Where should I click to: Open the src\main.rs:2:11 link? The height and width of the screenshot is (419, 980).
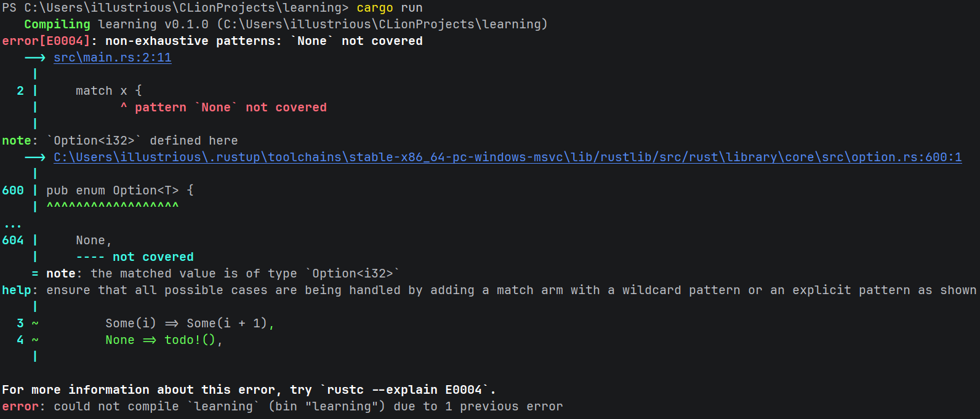click(x=113, y=57)
